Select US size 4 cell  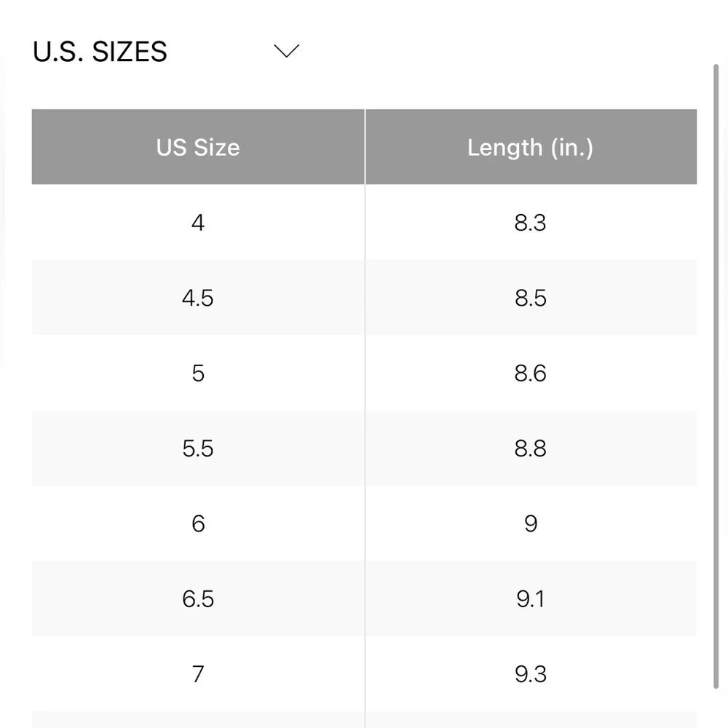point(198,223)
